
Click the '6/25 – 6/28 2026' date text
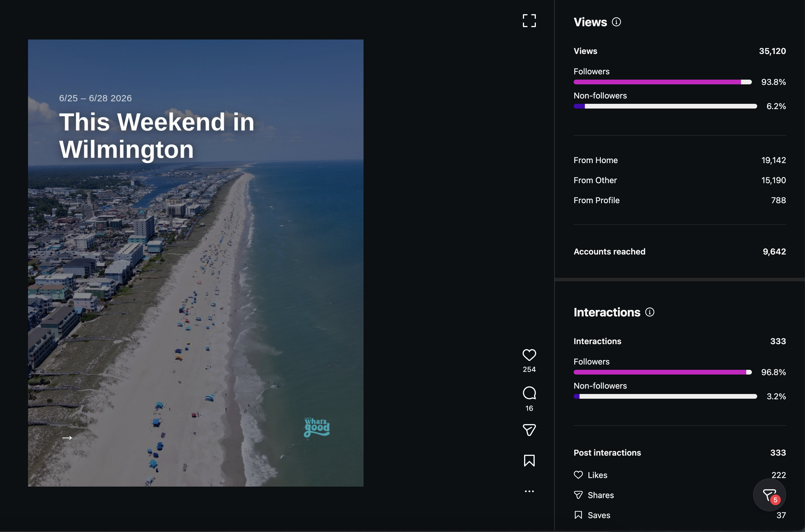pos(95,98)
